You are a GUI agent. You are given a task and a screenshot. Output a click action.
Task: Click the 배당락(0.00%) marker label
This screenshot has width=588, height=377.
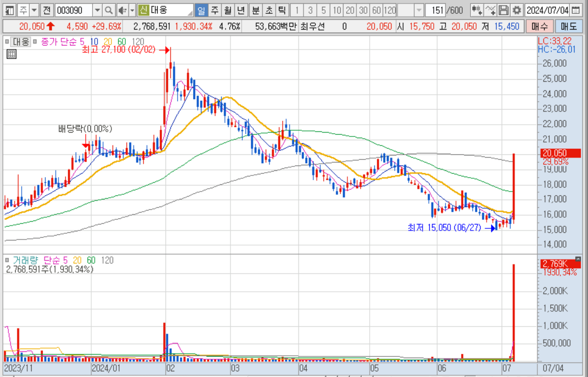(x=85, y=129)
